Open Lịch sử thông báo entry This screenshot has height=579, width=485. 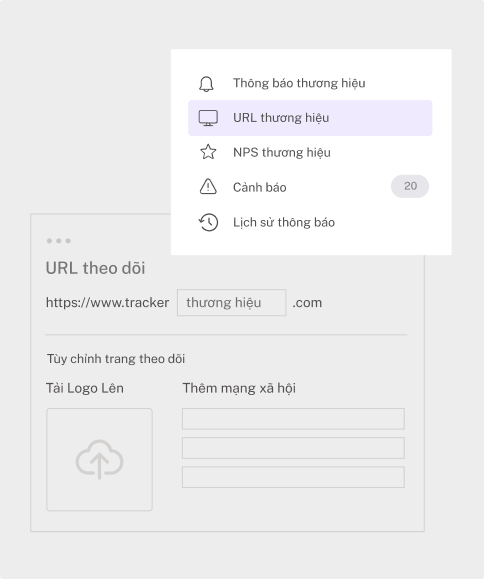pos(310,222)
